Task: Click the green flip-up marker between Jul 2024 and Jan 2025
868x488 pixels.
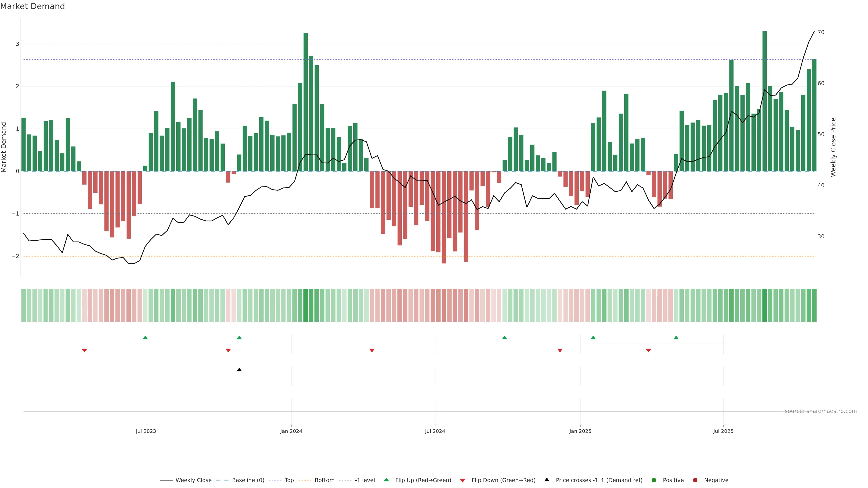Action: (x=505, y=338)
